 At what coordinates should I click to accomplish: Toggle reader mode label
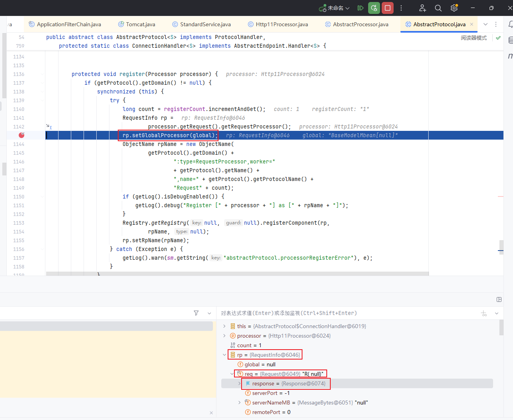474,38
